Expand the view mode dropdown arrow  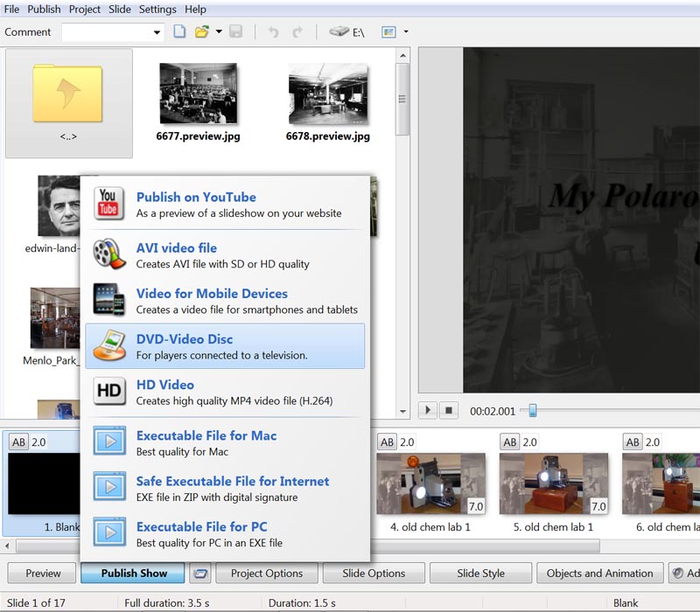pos(406,32)
